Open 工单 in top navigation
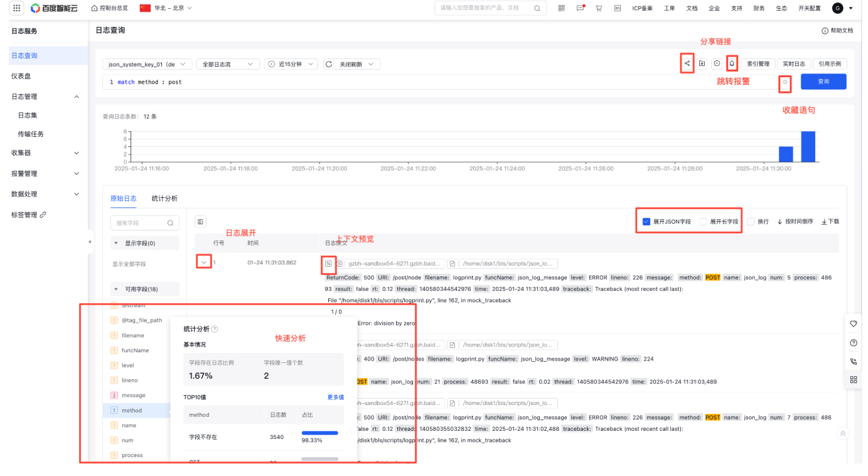Viewport: 868px width, 476px height. (x=670, y=8)
